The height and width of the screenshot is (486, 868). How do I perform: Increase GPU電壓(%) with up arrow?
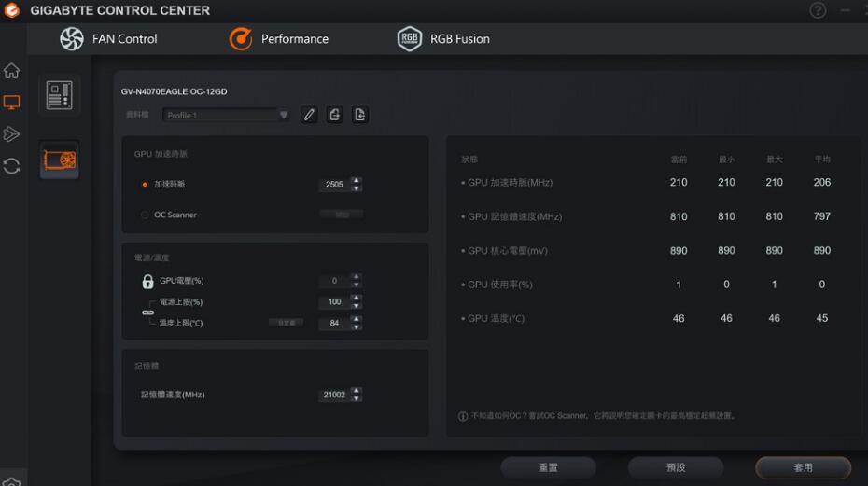click(357, 277)
